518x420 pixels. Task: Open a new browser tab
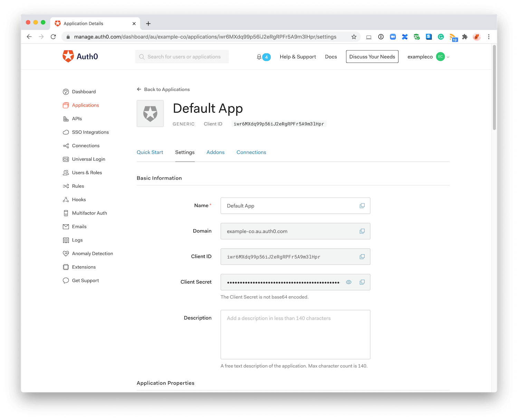point(148,23)
